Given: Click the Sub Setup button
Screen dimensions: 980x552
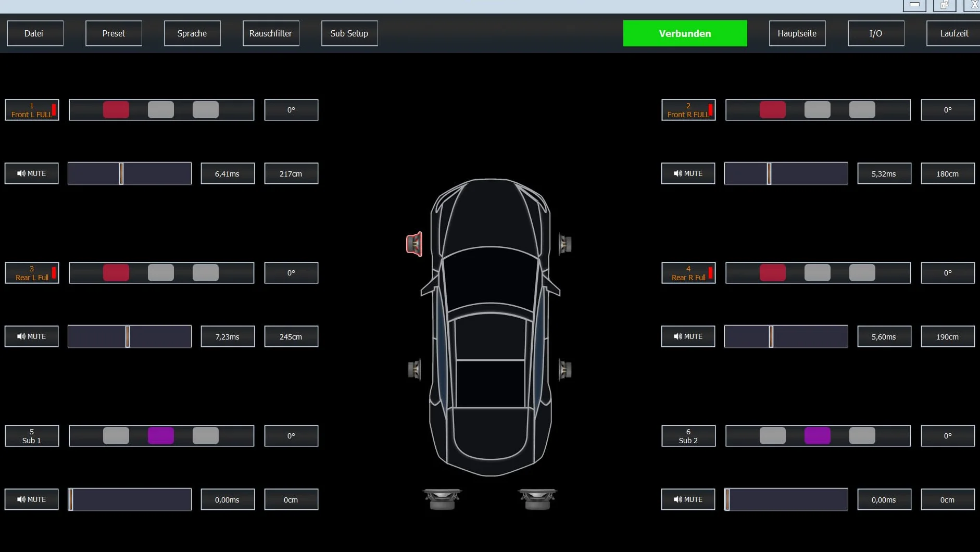Looking at the screenshot, I should pyautogui.click(x=349, y=33).
